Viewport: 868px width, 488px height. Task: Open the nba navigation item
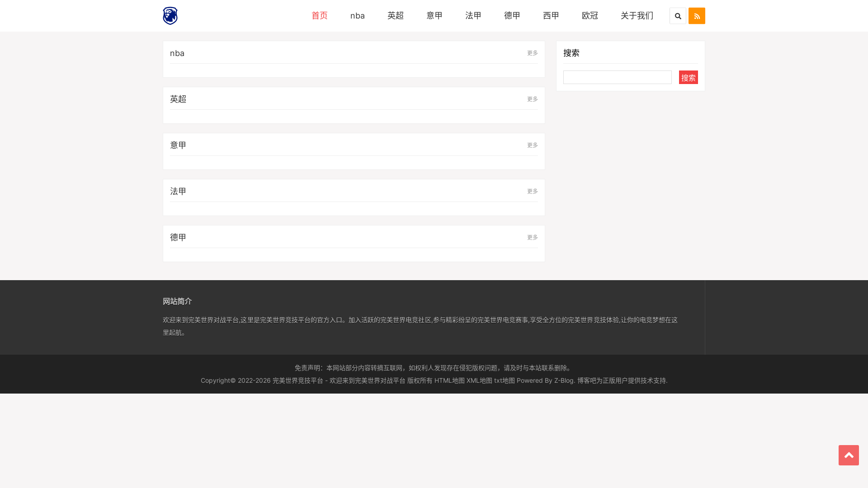(358, 15)
